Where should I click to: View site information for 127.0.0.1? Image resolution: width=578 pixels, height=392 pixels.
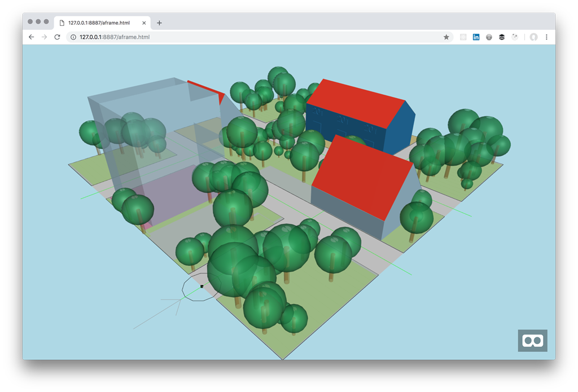point(73,37)
